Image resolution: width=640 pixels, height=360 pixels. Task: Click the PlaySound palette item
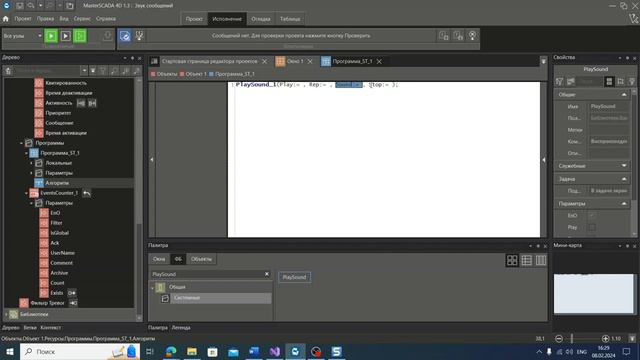[294, 277]
